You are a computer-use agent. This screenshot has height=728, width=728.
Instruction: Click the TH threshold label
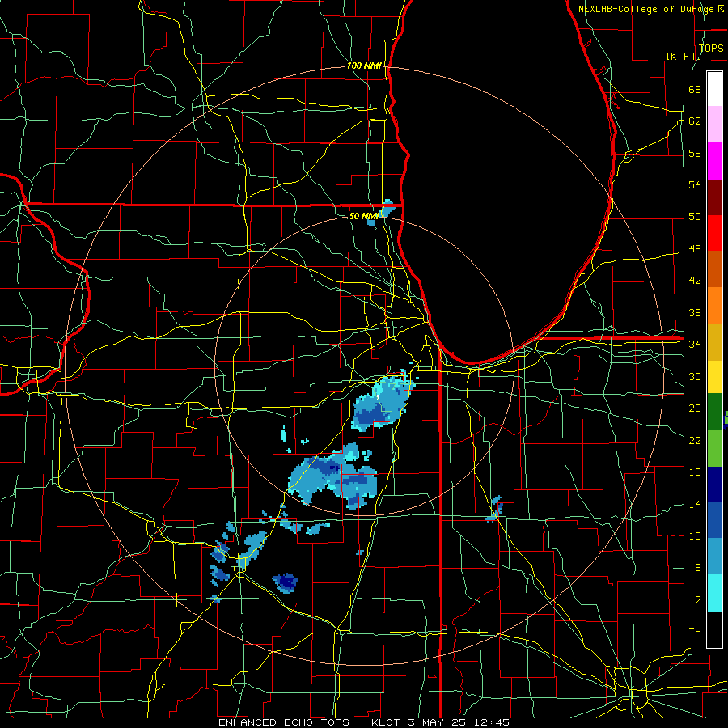click(695, 632)
